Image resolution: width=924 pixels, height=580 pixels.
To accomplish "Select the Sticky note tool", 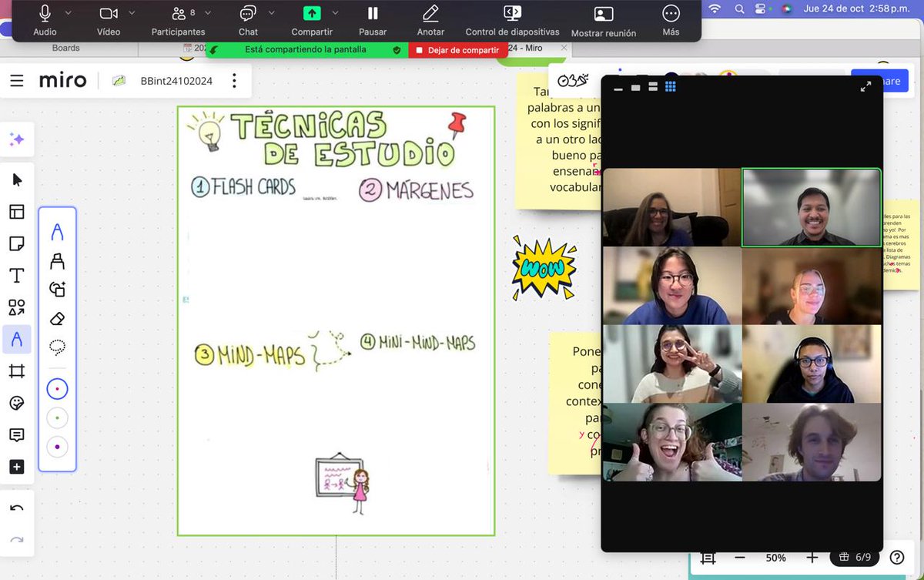I will click(x=17, y=243).
